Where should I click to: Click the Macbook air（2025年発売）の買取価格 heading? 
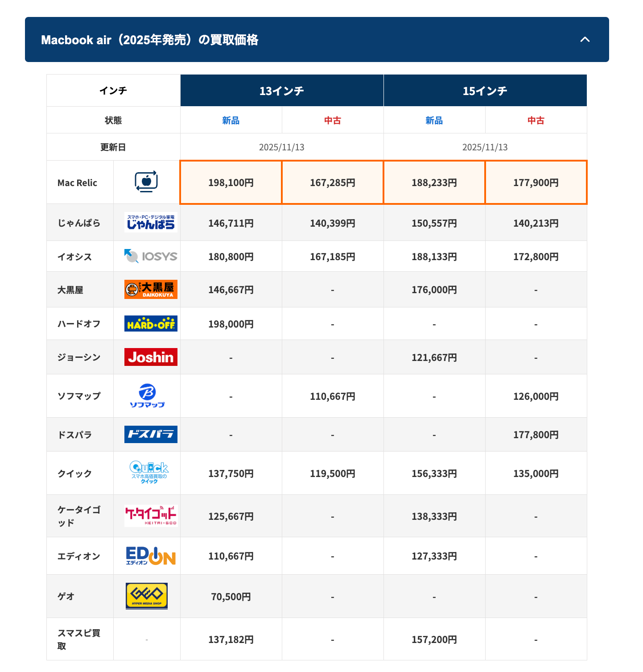pyautogui.click(x=150, y=40)
